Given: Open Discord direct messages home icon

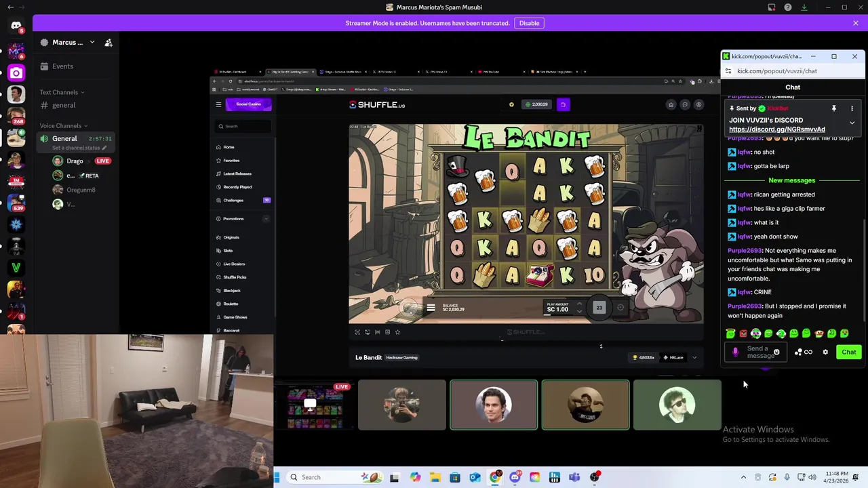Looking at the screenshot, I should (16, 26).
